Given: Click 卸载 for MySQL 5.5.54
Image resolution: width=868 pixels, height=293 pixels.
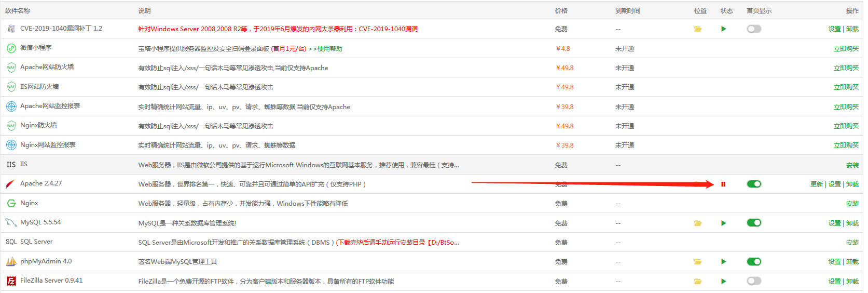Looking at the screenshot, I should click(x=852, y=223).
